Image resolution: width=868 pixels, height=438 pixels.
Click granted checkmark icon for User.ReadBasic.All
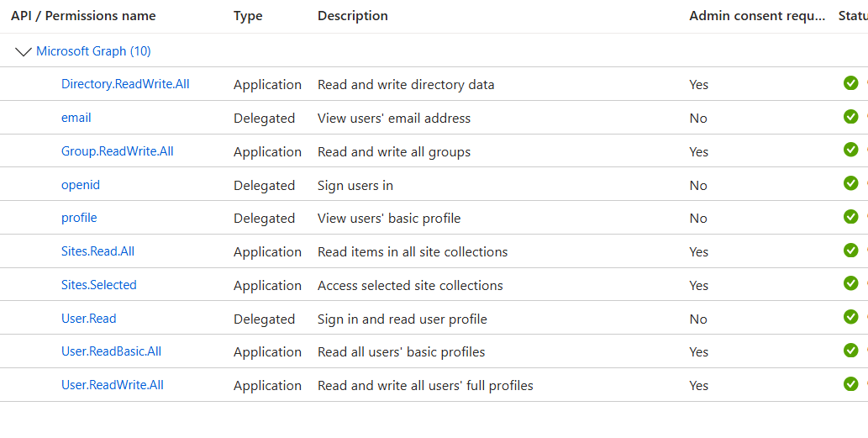click(x=850, y=351)
